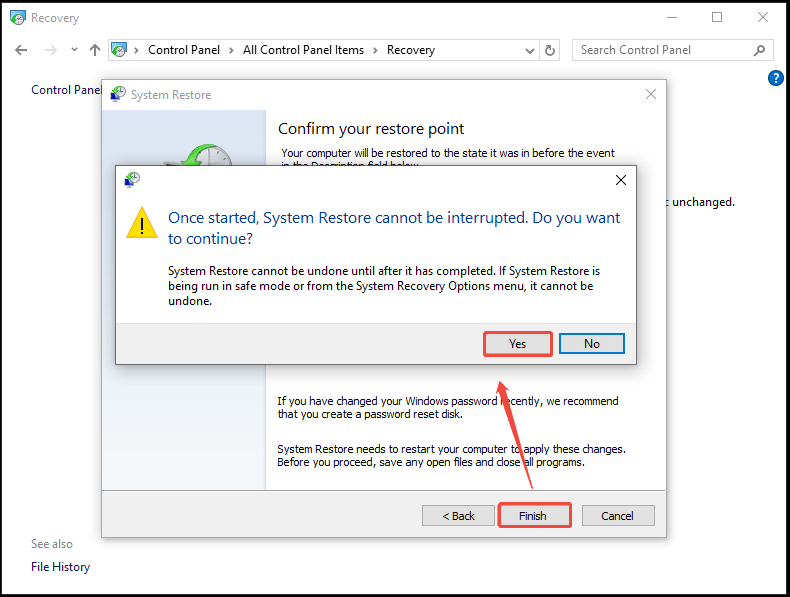Close the System Restore window
790x597 pixels.
pos(650,94)
